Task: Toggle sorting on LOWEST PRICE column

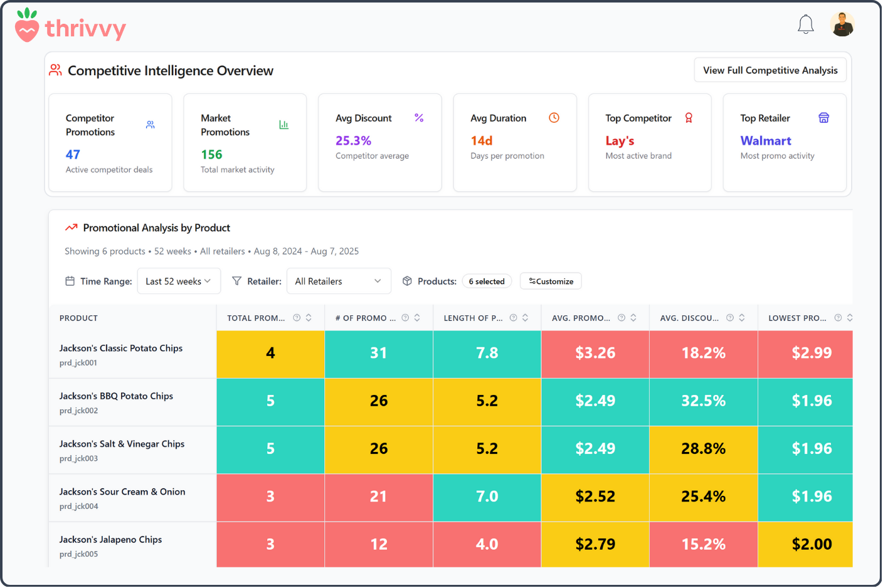Action: (849, 318)
